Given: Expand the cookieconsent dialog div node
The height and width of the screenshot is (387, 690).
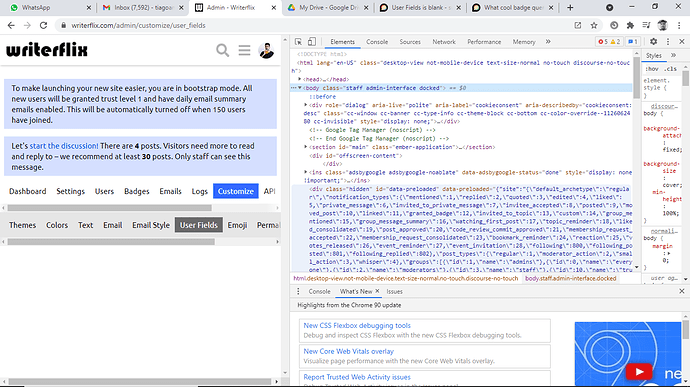Looking at the screenshot, I should 306,105.
